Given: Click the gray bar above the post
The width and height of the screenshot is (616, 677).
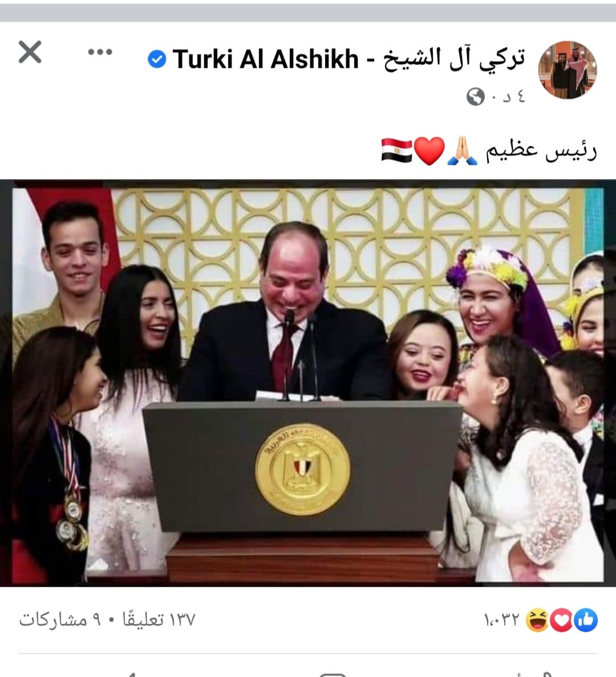Looking at the screenshot, I should point(308,13).
